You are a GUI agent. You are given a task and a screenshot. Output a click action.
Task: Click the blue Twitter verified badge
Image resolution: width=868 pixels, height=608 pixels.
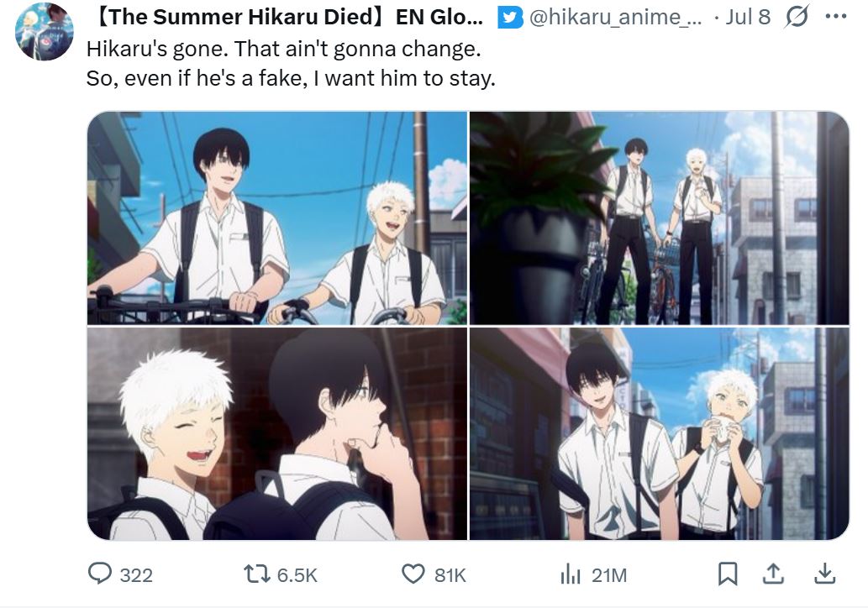(x=510, y=17)
